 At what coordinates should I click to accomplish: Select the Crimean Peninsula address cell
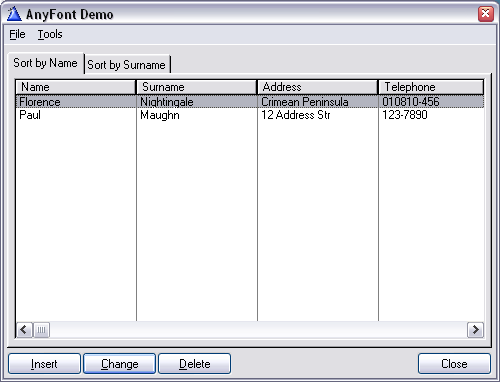pyautogui.click(x=318, y=102)
